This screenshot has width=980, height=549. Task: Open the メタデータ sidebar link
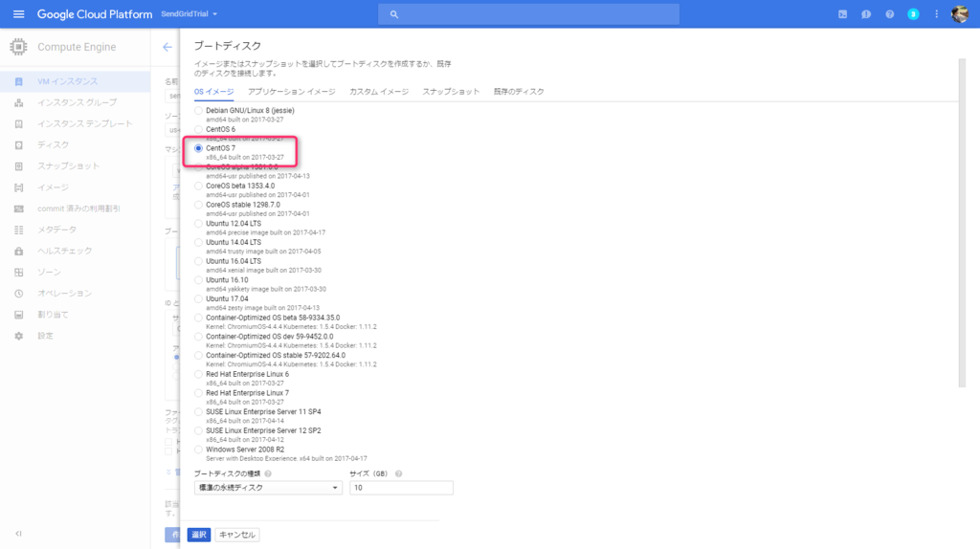[x=56, y=230]
